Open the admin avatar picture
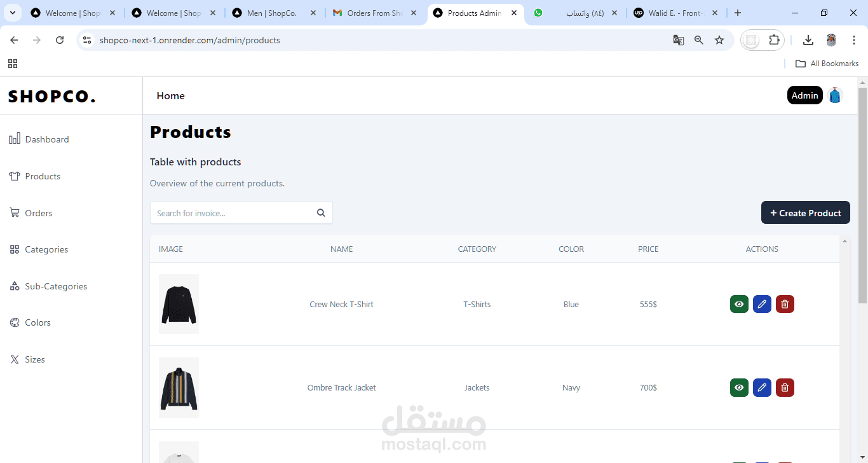This screenshot has height=463, width=868. point(835,95)
